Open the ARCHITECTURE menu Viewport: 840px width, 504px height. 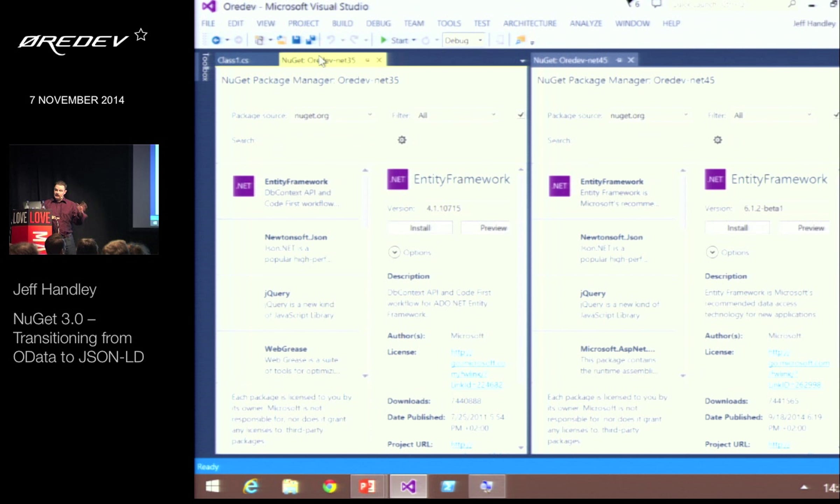(530, 23)
